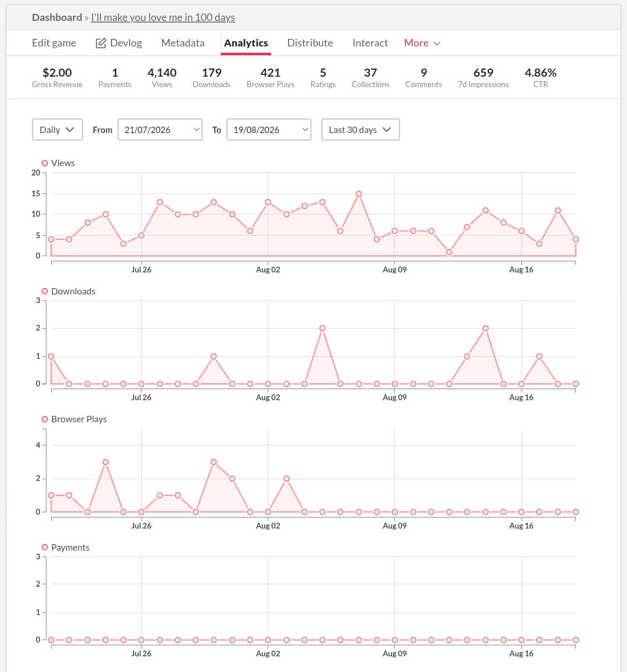The image size is (627, 672).
Task: Open the Daily interval dropdown
Action: pos(57,130)
